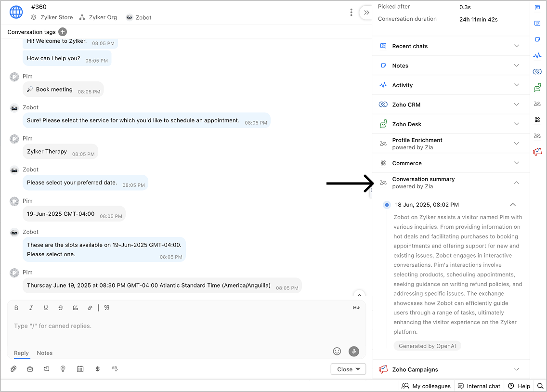Click the quote icon after the link icon
Screen dimensions: 547x392
107,308
